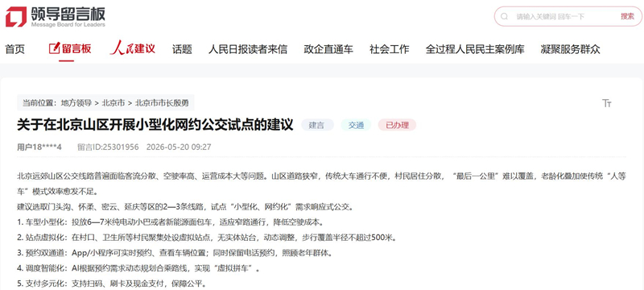The image size is (644, 290).
Task: Click the paragraph starting 北京远郊山区公交线路
Action: pos(321,184)
